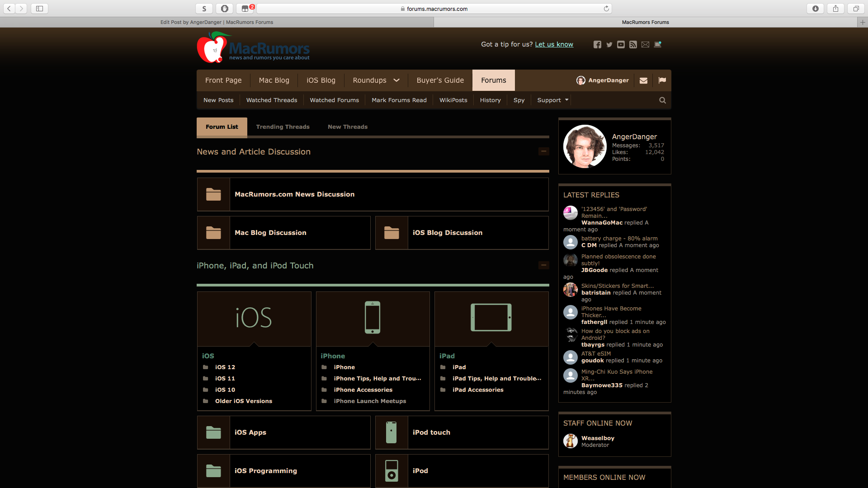The width and height of the screenshot is (868, 488).
Task: Open the iPhone Accessories subforum
Action: (363, 390)
